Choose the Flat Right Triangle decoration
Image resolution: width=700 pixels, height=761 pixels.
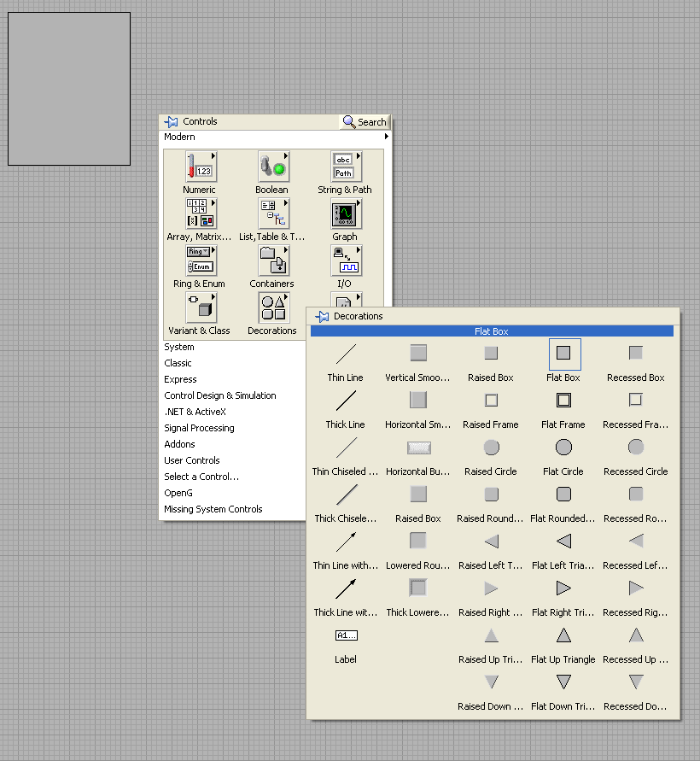pyautogui.click(x=563, y=588)
